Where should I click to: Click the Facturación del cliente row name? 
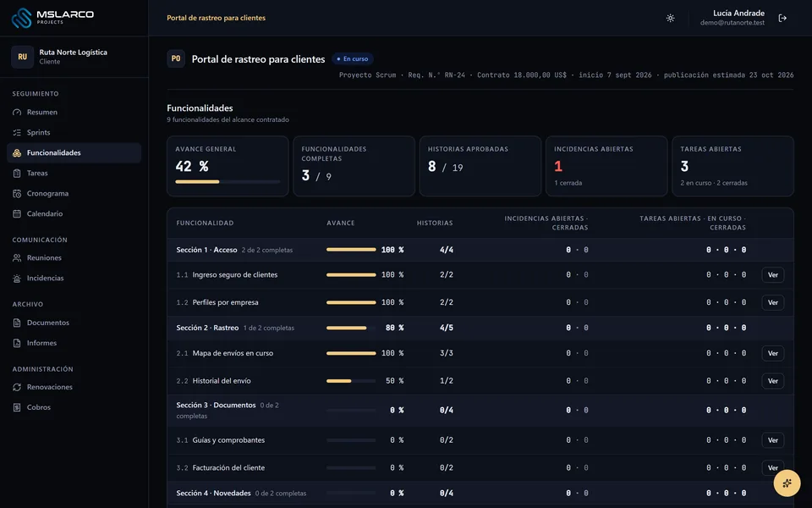click(x=228, y=467)
